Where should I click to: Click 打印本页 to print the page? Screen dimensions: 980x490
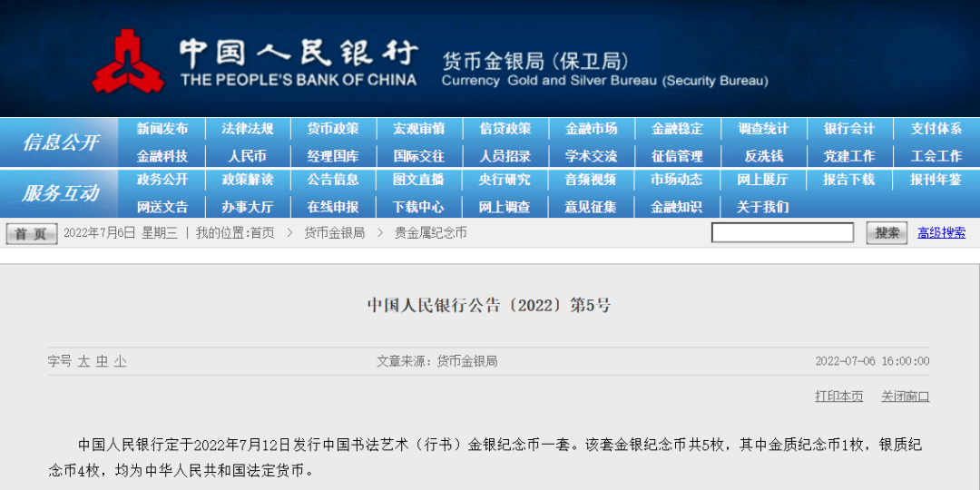click(839, 397)
